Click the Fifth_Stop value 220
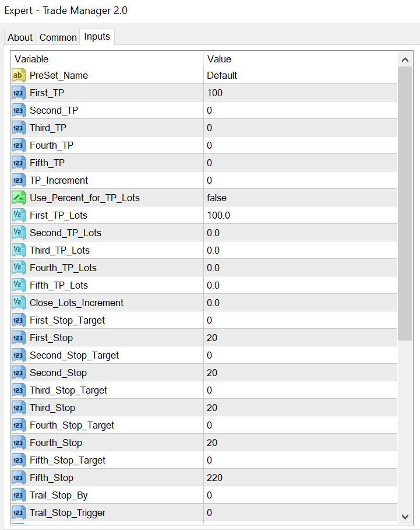This screenshot has height=530, width=420. (x=214, y=478)
